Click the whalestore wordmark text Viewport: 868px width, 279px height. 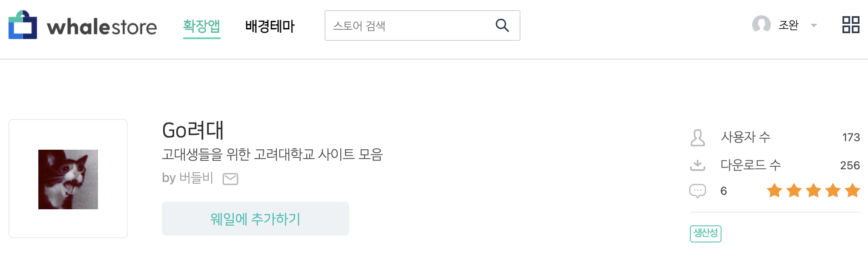[102, 27]
